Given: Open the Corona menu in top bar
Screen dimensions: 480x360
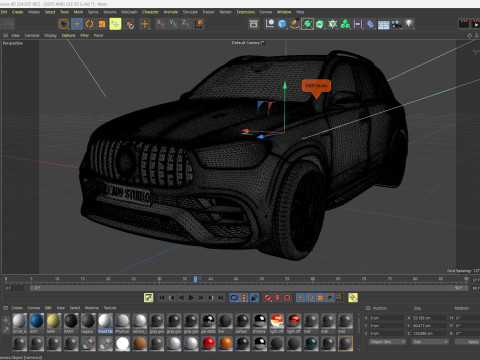Looking at the screenshot, I should [266, 12].
